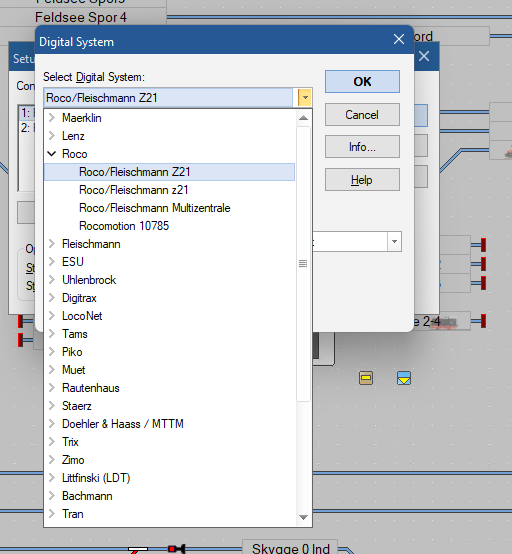Select the LocoNet entry
Viewport: 512px width, 554px height.
[82, 316]
